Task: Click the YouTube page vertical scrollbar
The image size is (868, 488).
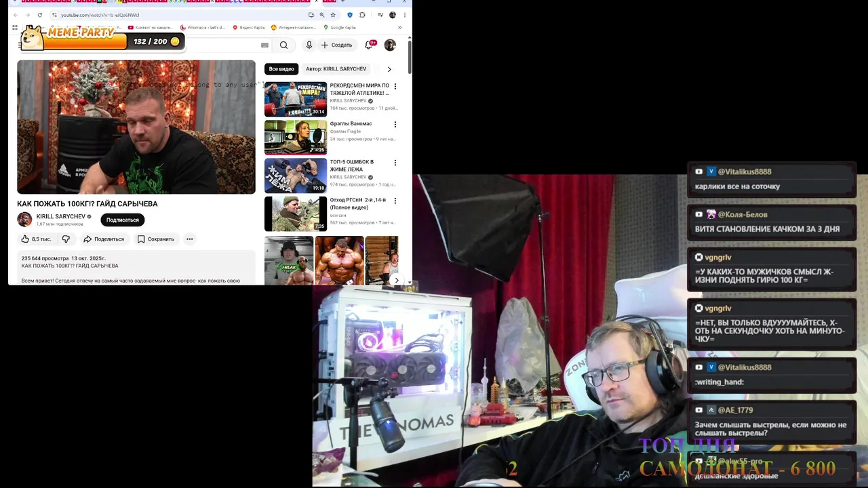Action: (410, 58)
